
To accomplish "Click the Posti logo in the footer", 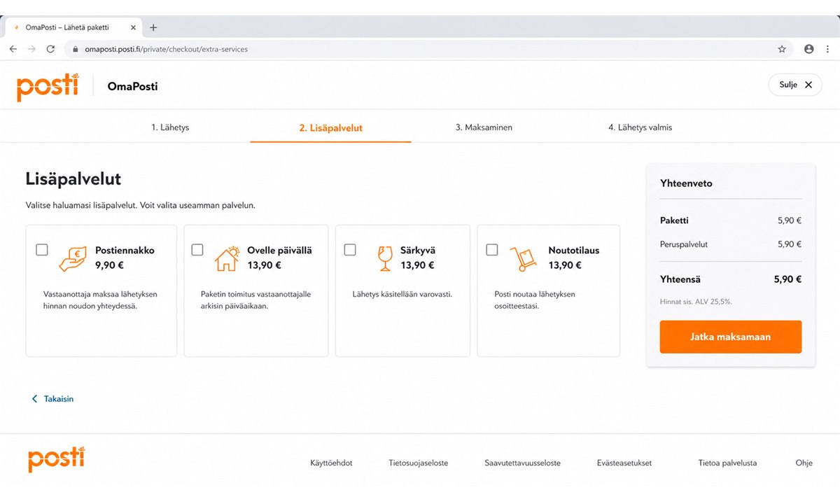I will click(x=56, y=459).
